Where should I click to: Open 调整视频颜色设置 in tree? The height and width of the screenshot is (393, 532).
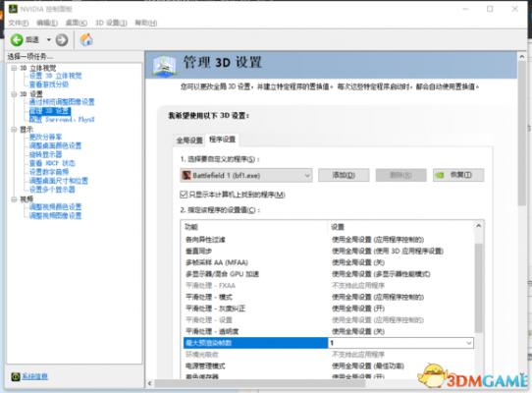(55, 207)
